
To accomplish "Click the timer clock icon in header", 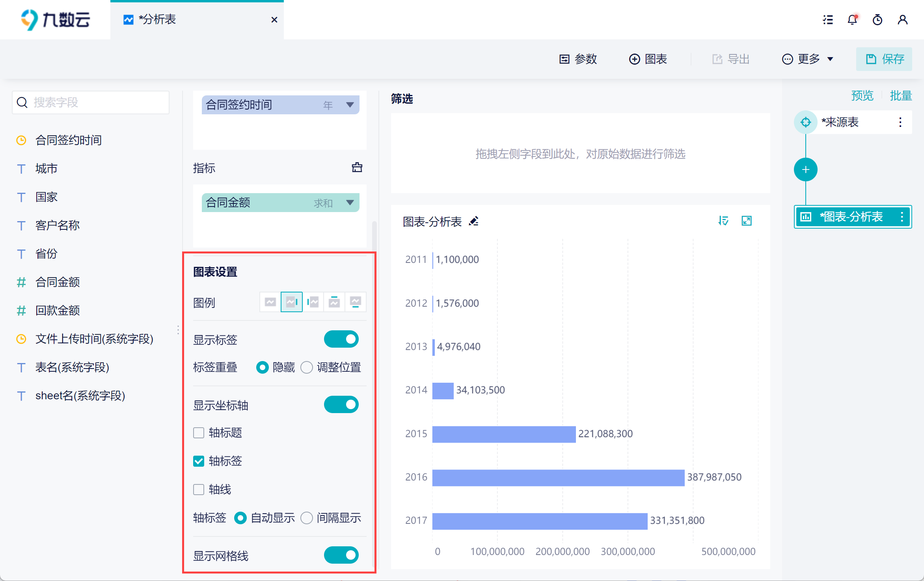I will click(877, 20).
